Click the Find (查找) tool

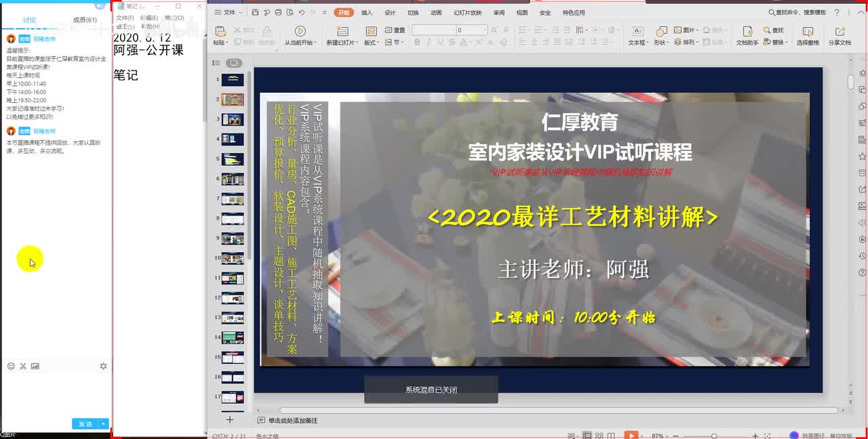[x=773, y=30]
